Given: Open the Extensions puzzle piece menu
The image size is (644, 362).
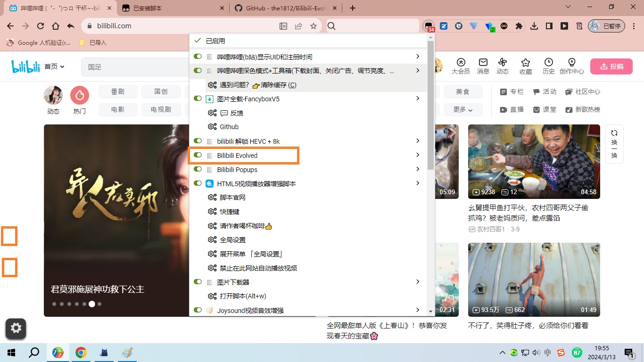Looking at the screenshot, I should 519,26.
